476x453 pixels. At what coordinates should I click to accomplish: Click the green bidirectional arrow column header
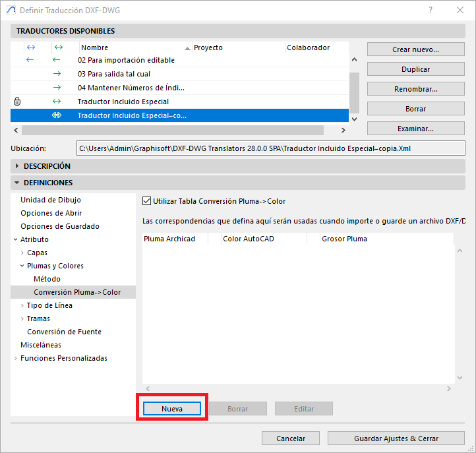pyautogui.click(x=58, y=47)
